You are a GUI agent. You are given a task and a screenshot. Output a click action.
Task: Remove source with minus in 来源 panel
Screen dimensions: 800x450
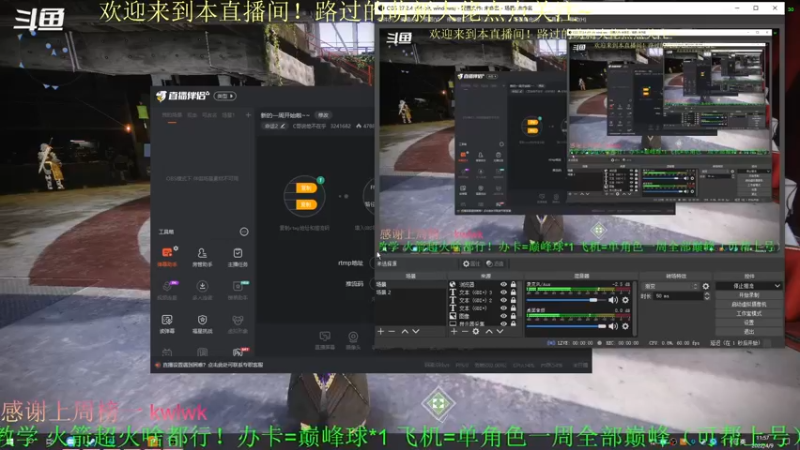(465, 332)
